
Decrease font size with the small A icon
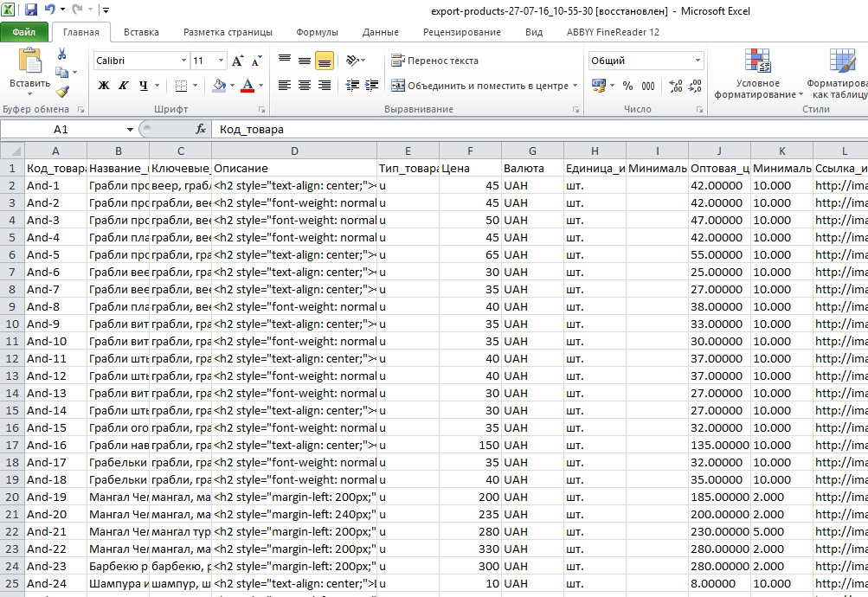click(x=256, y=61)
